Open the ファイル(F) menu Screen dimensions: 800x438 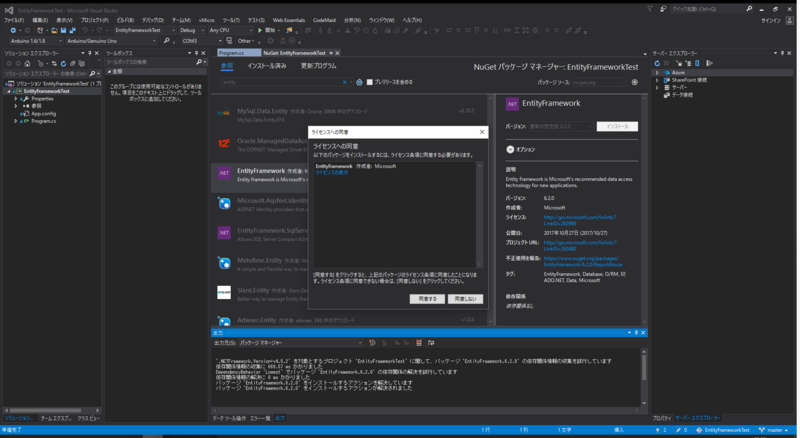coord(14,20)
